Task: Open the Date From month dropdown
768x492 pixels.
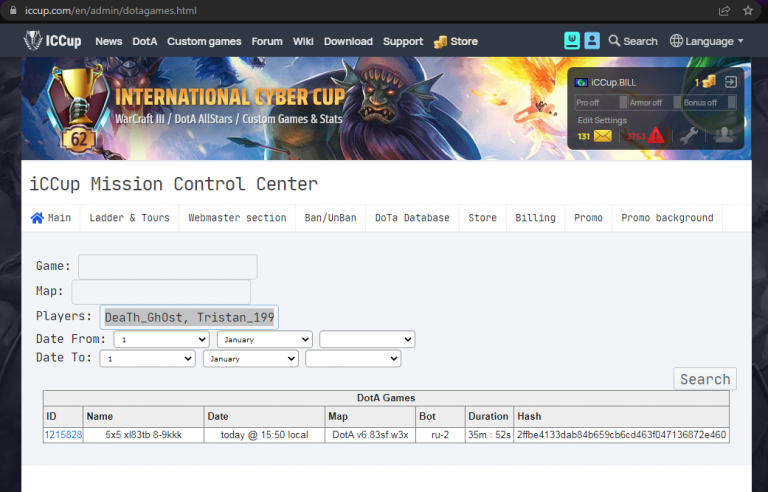Action: 264,339
